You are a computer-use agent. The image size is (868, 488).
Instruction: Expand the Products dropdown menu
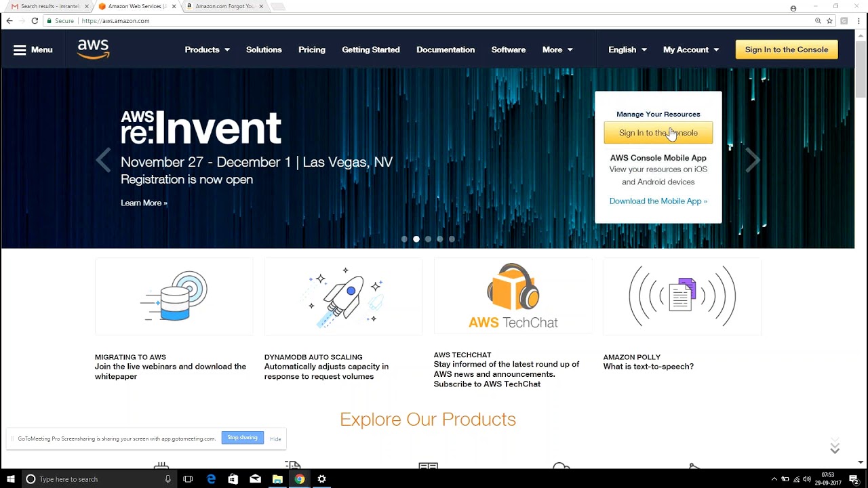208,49
